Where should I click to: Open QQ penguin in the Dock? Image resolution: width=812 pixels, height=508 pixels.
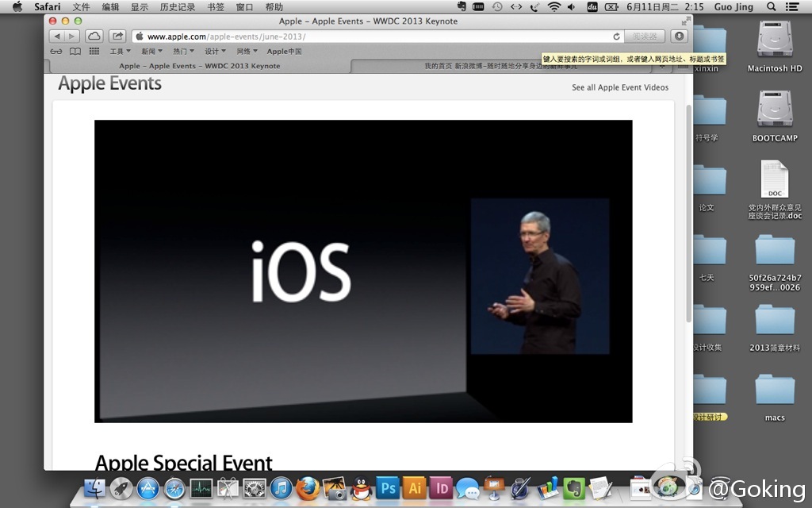click(361, 489)
